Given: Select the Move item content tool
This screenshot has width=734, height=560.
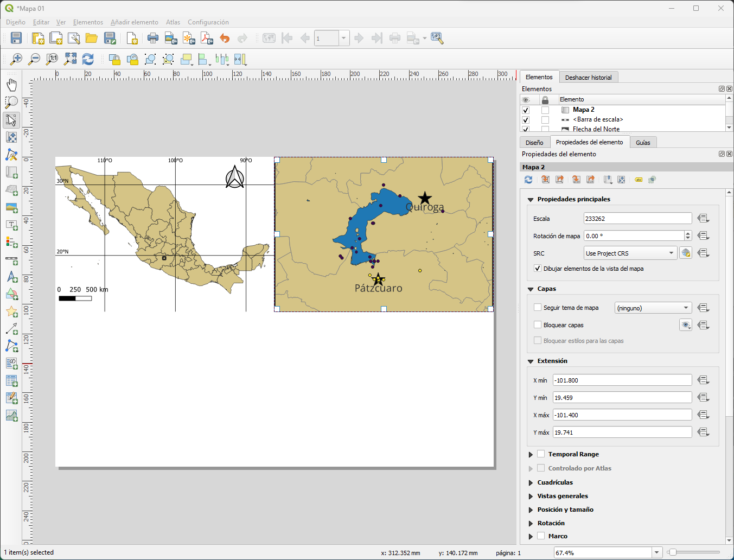Looking at the screenshot, I should coord(11,137).
